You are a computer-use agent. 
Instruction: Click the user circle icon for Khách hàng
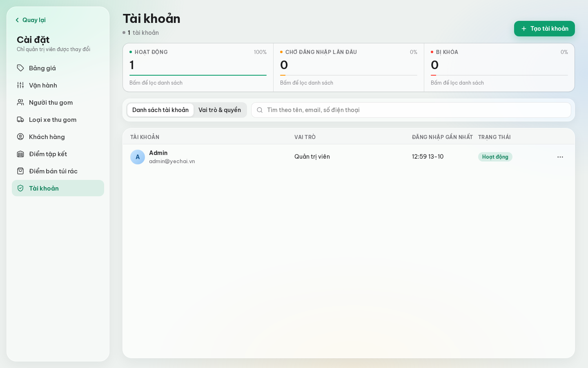(x=20, y=137)
